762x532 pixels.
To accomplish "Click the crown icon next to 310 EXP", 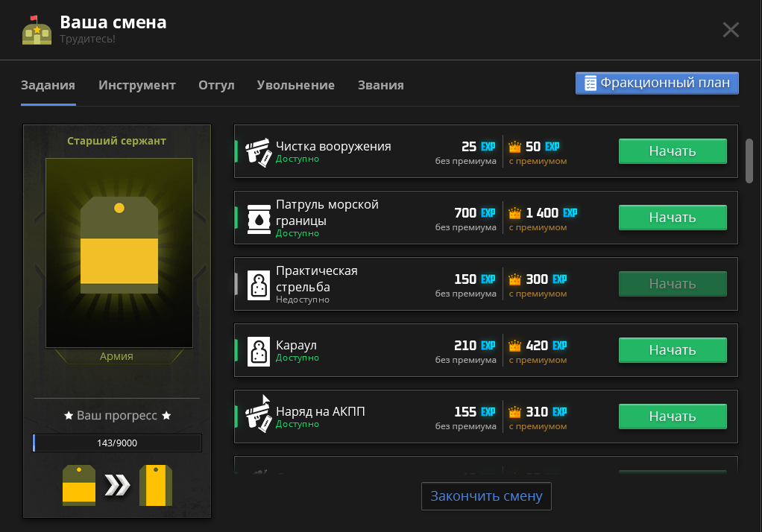I will point(514,411).
